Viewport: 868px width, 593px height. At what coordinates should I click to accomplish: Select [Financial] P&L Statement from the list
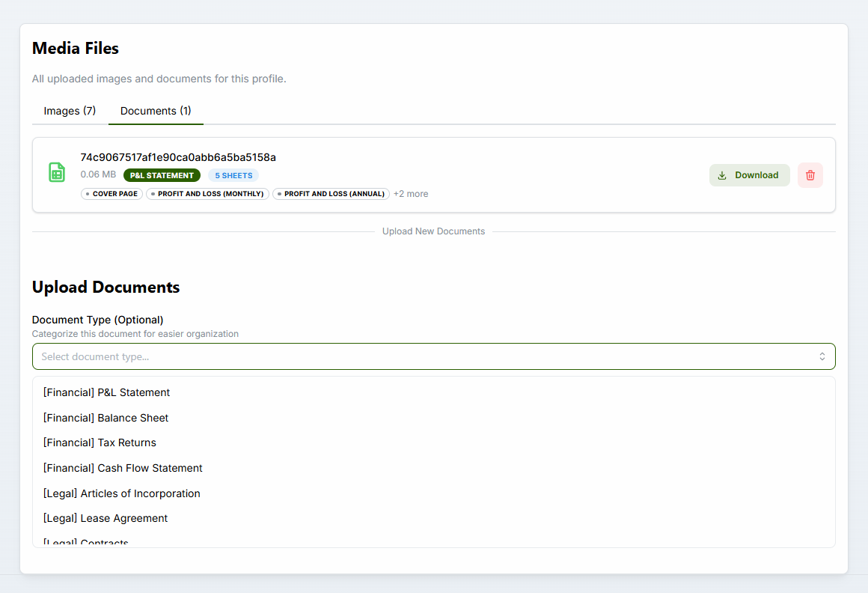106,392
